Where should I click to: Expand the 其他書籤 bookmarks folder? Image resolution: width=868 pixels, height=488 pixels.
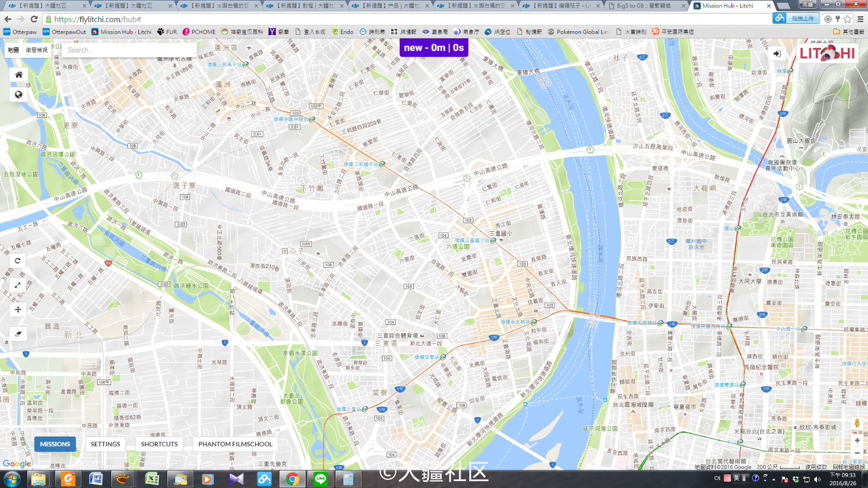849,32
